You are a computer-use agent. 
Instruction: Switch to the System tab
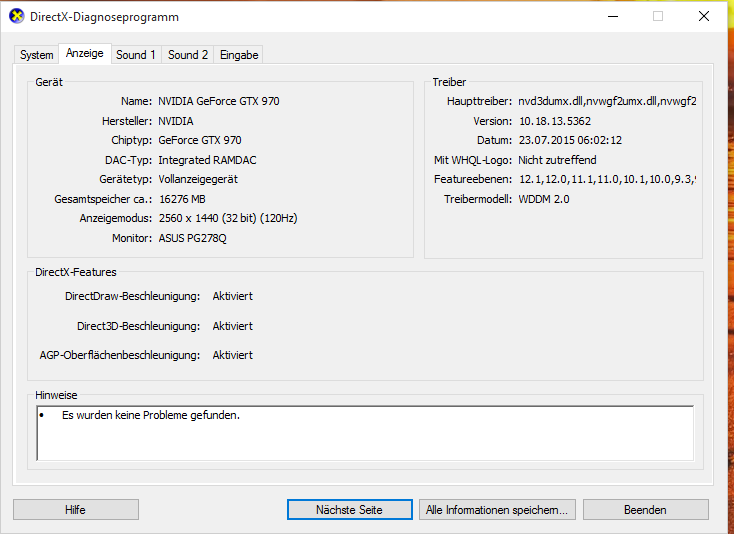(x=37, y=55)
